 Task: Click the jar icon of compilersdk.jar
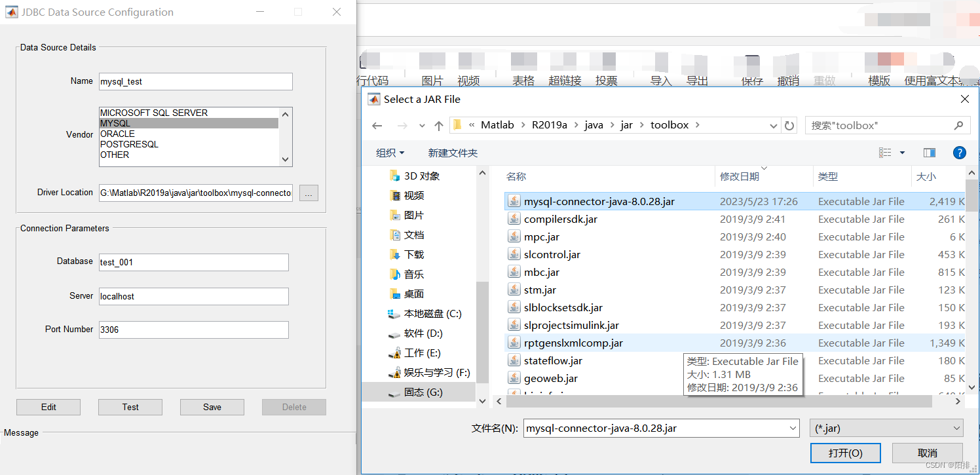514,219
